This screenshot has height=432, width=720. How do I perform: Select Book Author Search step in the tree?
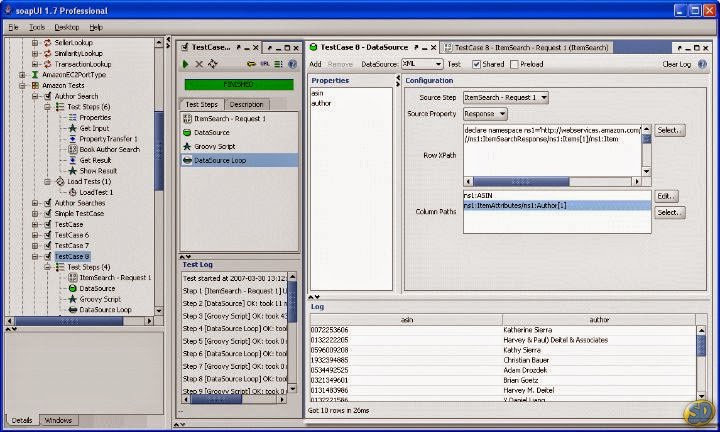point(109,149)
